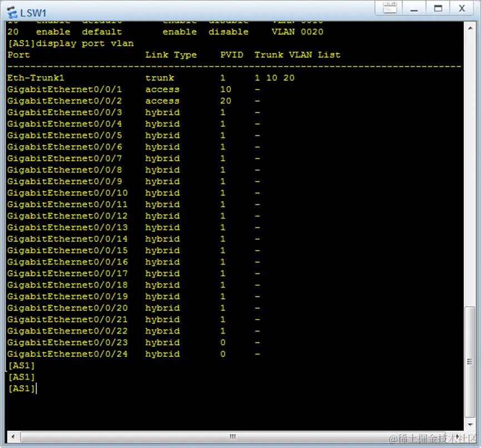Click the 'Eth-Trunk1' port entry
The image size is (481, 448).
pyautogui.click(x=36, y=78)
